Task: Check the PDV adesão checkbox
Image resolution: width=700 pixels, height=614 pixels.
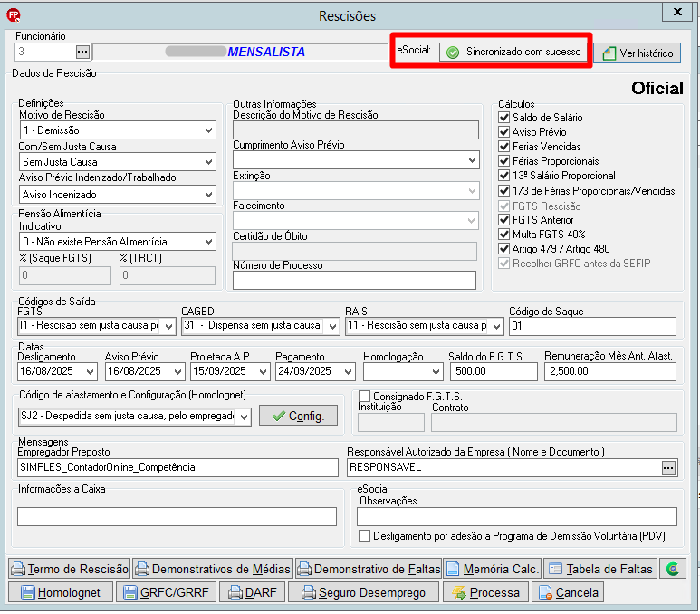Action: (x=364, y=536)
